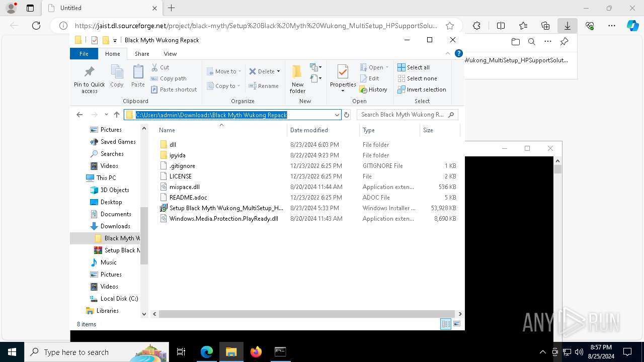Navigate back in File Explorer
Viewport: 644px width, 362px height.
pos(79,115)
